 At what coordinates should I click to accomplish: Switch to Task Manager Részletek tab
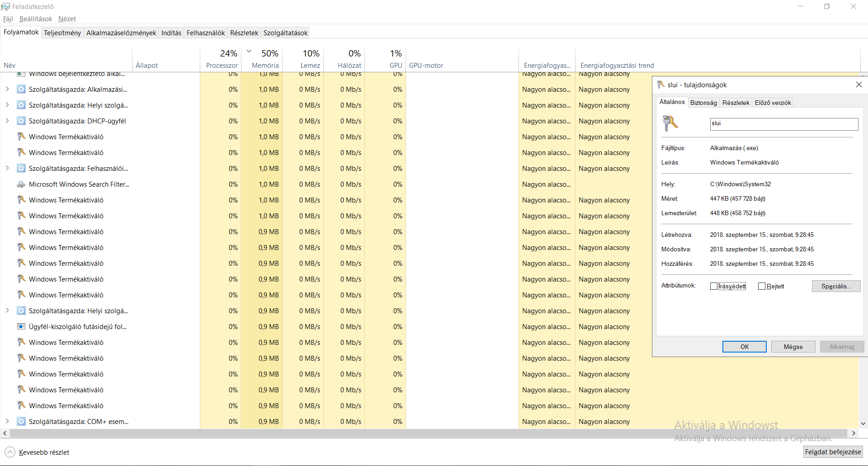[x=244, y=33]
